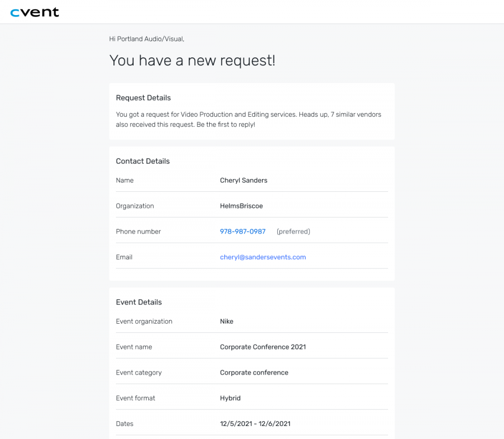Select the Request Details section title
This screenshot has width=504, height=439.
143,98
